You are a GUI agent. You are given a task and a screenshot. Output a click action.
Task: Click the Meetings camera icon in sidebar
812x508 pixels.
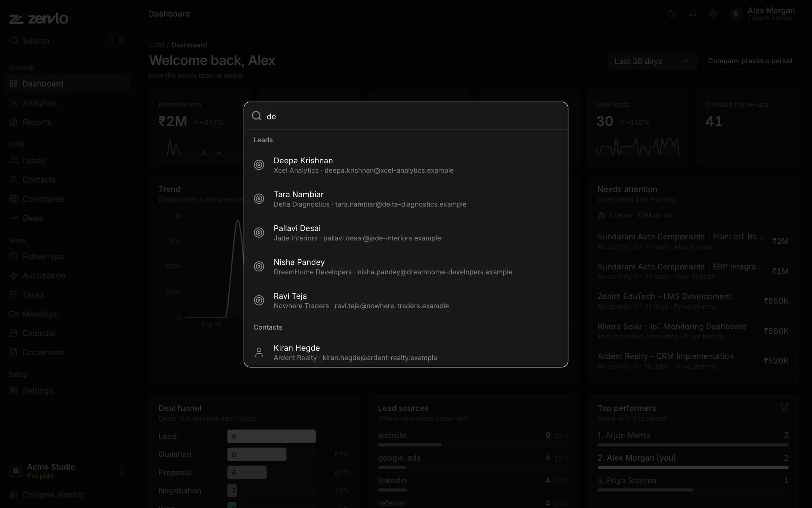pos(14,314)
